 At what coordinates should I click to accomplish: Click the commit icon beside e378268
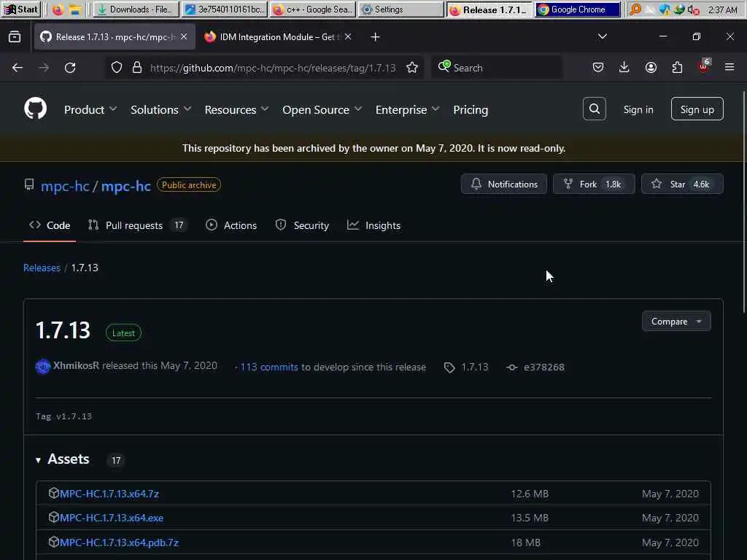tap(511, 367)
